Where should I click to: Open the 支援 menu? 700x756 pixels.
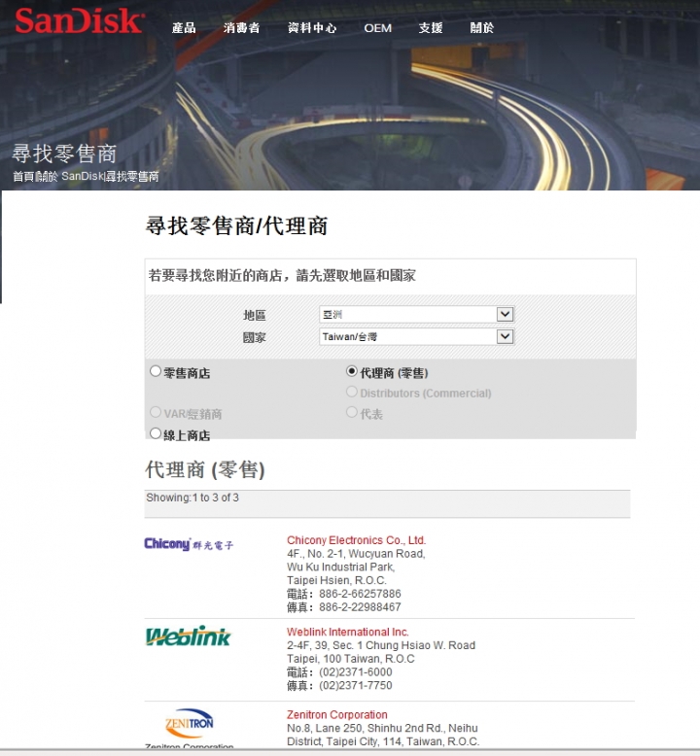pos(431,28)
